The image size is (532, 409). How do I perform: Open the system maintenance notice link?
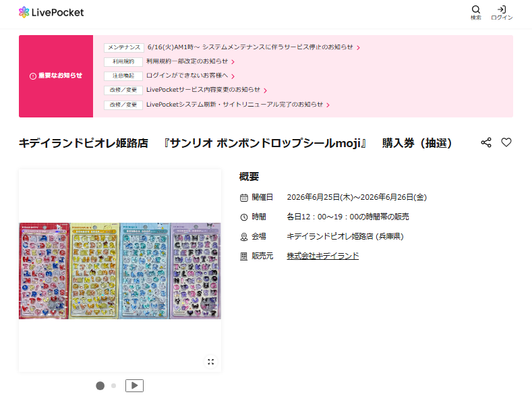coord(250,47)
